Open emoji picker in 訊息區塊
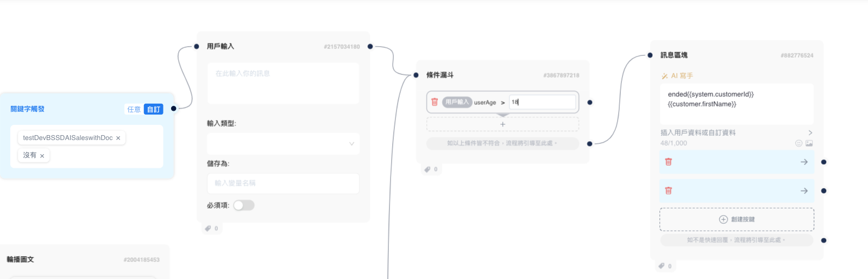The height and width of the screenshot is (279, 868). click(x=798, y=143)
